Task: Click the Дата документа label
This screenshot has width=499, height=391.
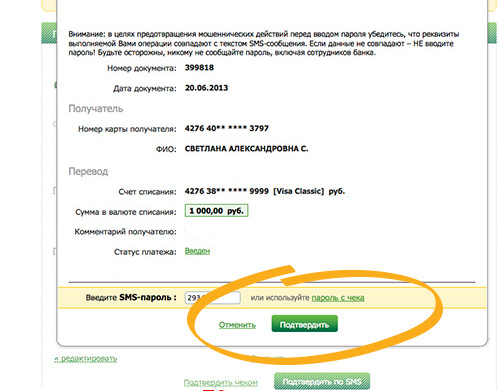Action: 145,89
